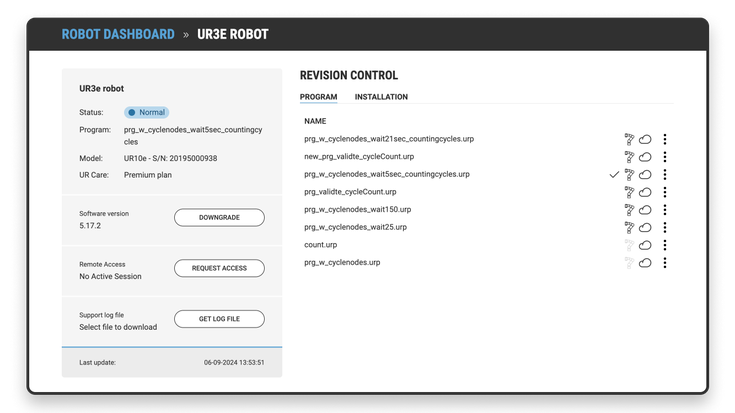Click greyed robot icon for prg_w_cyclenodes.urp
The image size is (735, 413).
point(629,263)
